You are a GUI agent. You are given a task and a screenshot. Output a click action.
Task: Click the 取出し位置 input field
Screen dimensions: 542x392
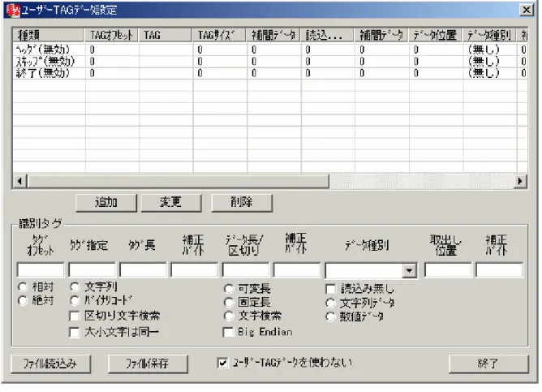[448, 270]
